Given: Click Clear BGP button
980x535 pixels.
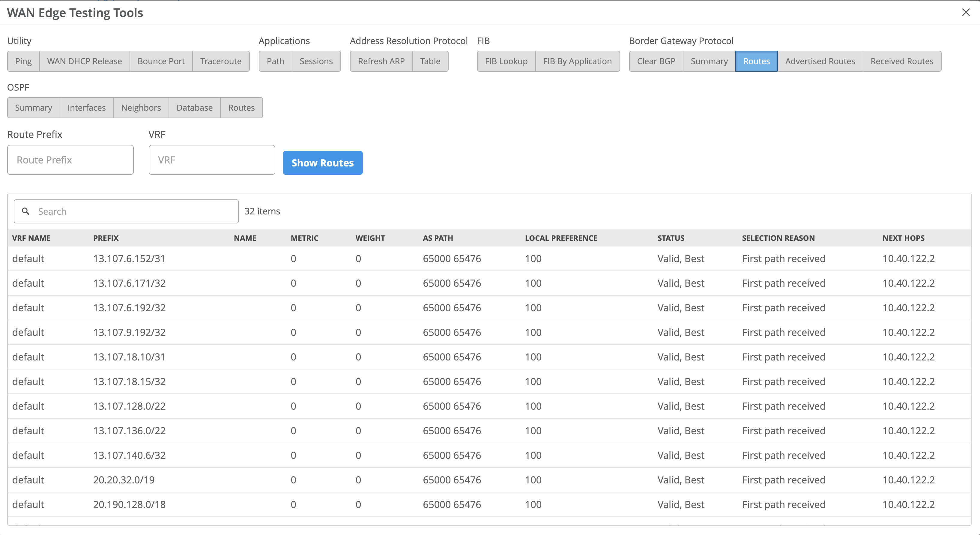Looking at the screenshot, I should [x=656, y=61].
